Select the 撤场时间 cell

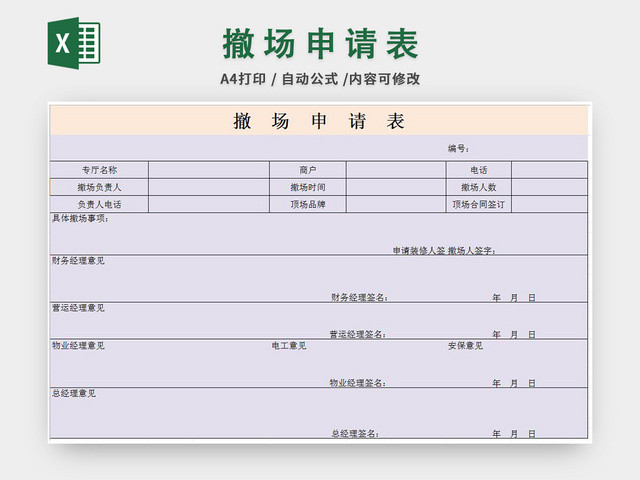[308, 187]
